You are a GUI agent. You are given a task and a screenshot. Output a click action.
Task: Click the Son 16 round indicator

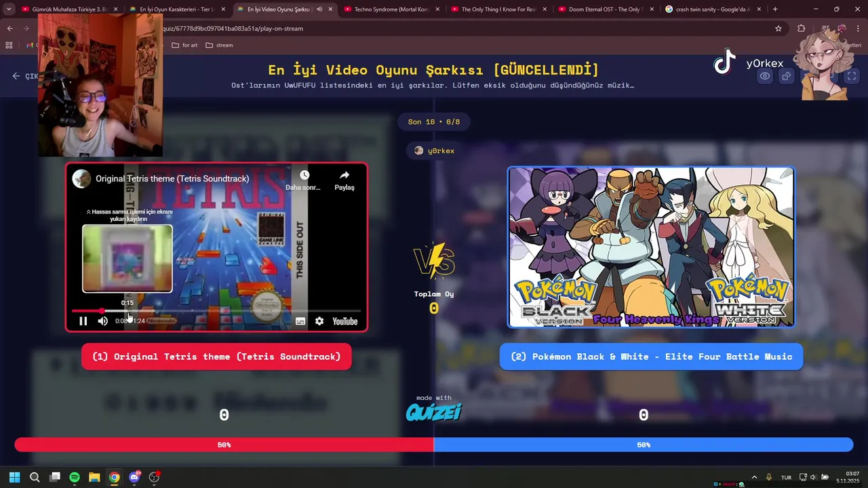434,122
